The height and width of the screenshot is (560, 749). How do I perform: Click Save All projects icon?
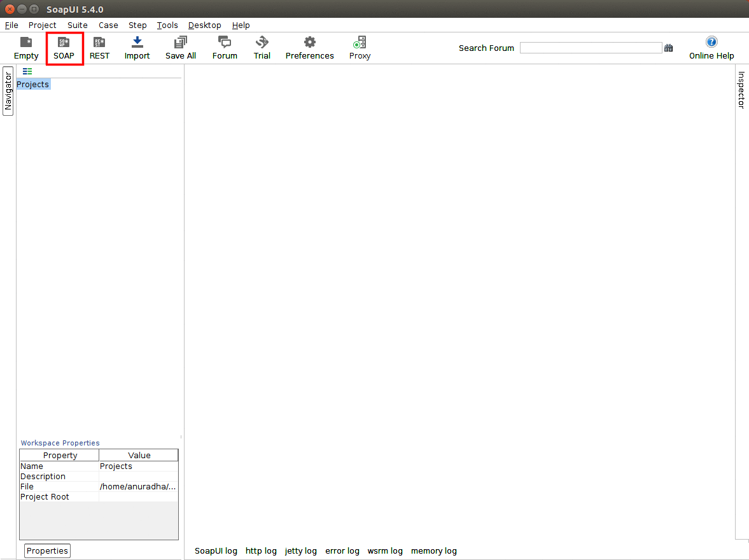coord(181,48)
